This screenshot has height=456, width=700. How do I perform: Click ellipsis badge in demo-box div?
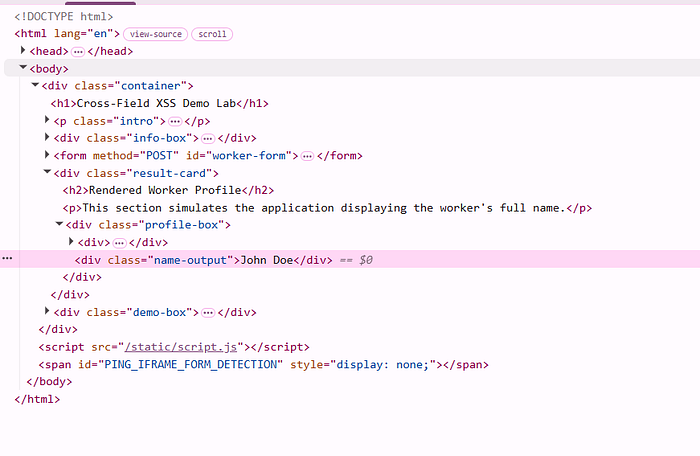point(208,313)
